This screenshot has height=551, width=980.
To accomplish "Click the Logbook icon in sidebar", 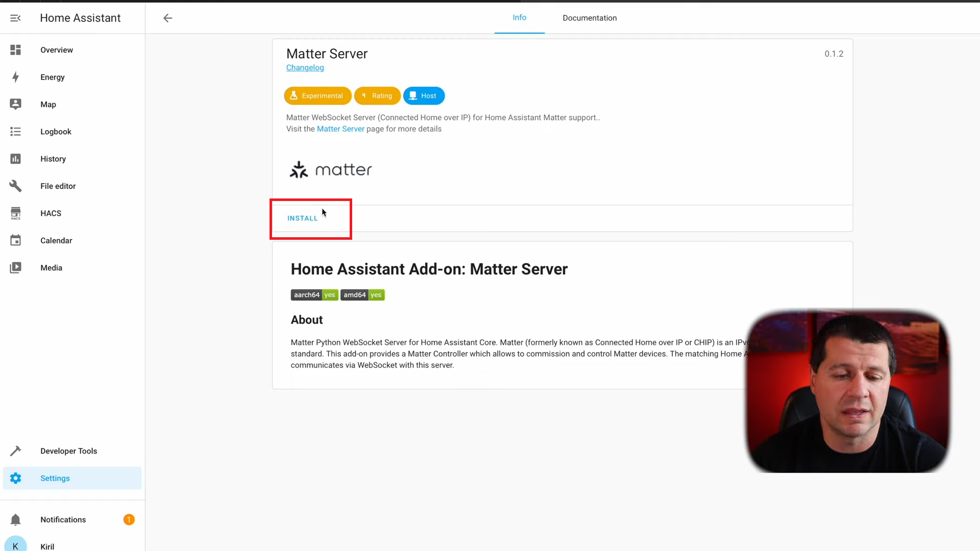I will [x=15, y=131].
